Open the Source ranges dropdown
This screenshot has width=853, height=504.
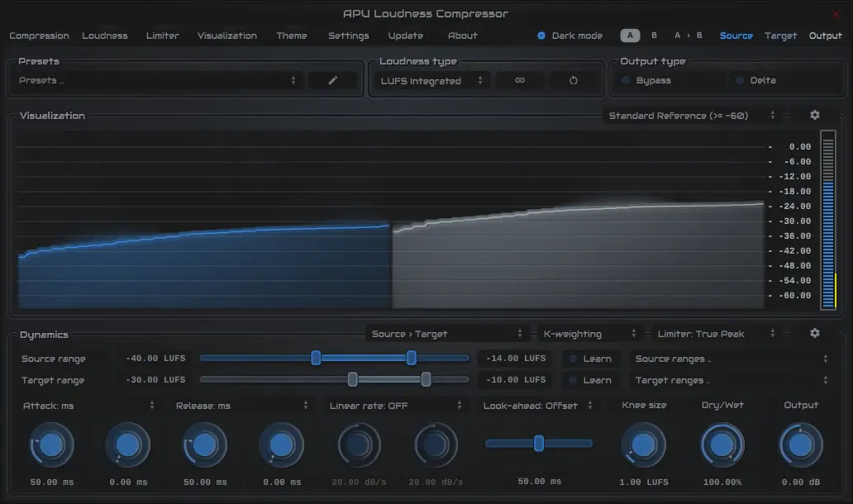pyautogui.click(x=731, y=359)
